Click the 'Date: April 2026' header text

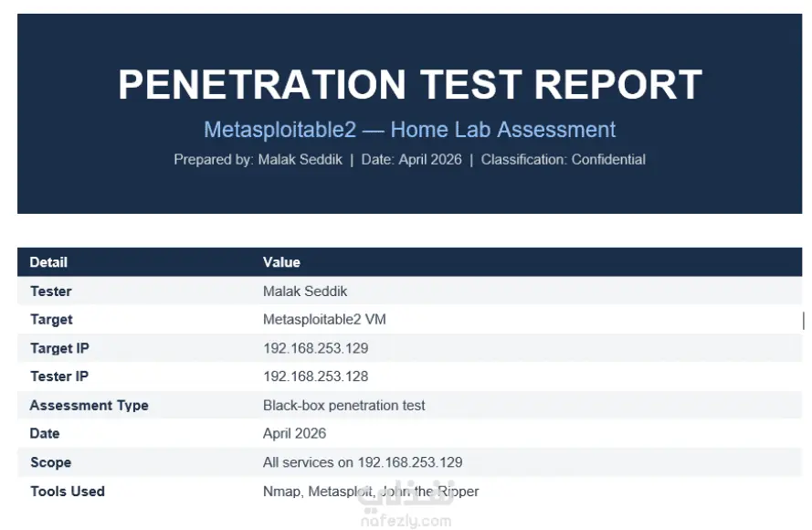(411, 160)
